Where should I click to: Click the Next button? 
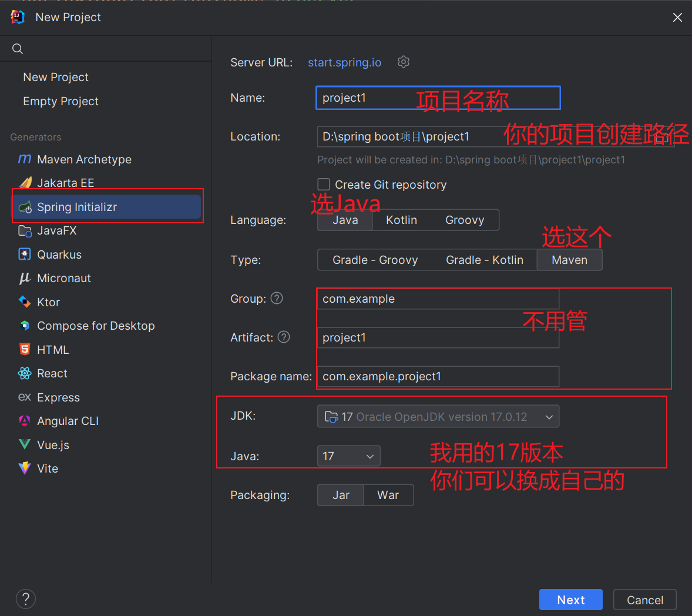tap(570, 600)
